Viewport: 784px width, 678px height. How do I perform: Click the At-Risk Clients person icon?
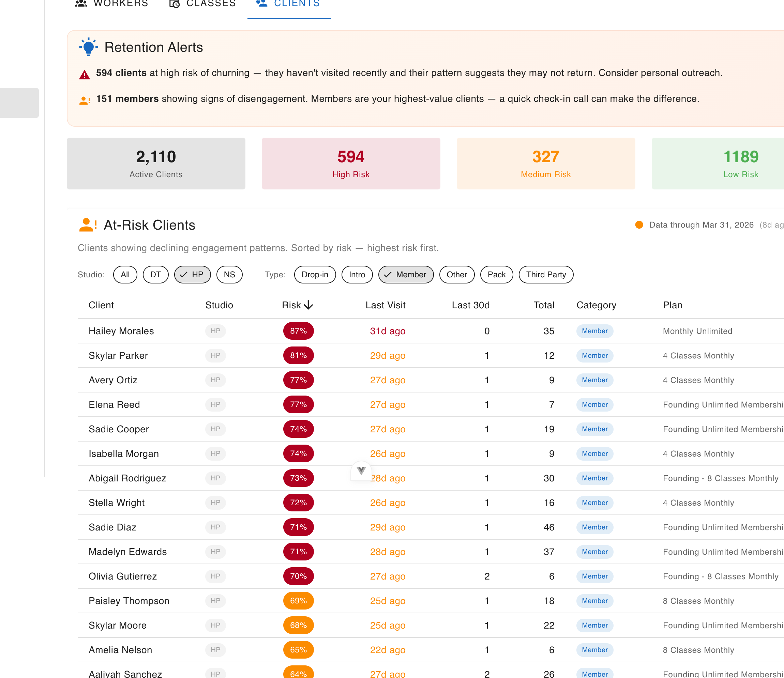pyautogui.click(x=88, y=225)
